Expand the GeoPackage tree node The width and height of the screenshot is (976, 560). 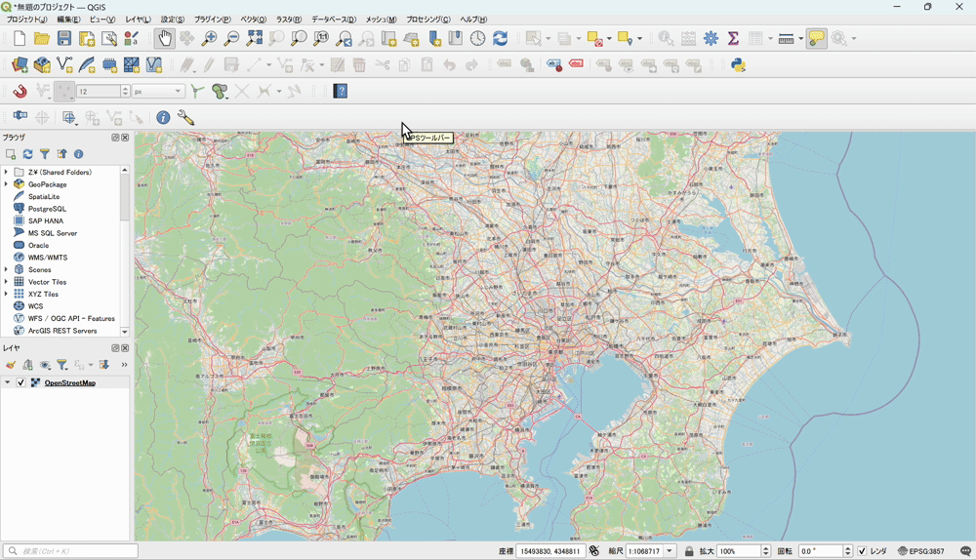coord(6,184)
